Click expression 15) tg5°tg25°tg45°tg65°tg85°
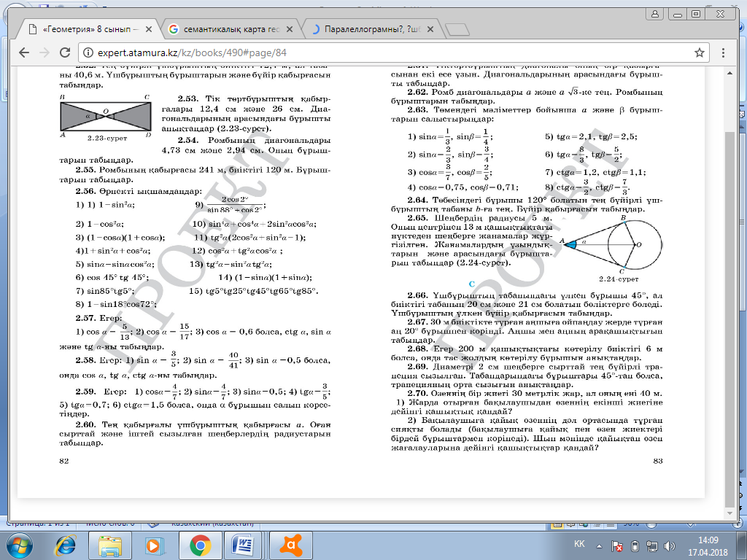Image resolution: width=747 pixels, height=560 pixels. coord(253,292)
